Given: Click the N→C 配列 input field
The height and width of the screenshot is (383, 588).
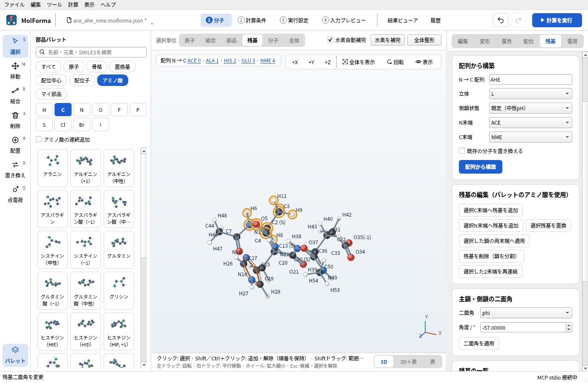Looking at the screenshot, I should tap(530, 80).
